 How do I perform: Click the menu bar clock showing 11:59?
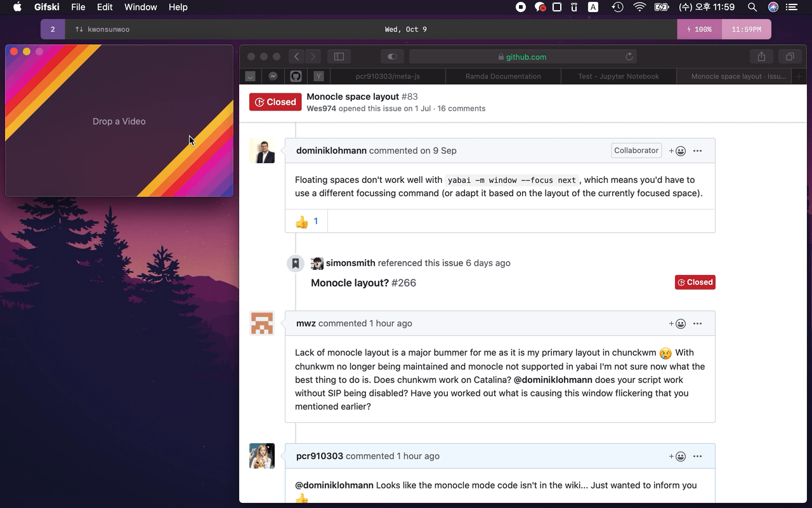tap(707, 7)
